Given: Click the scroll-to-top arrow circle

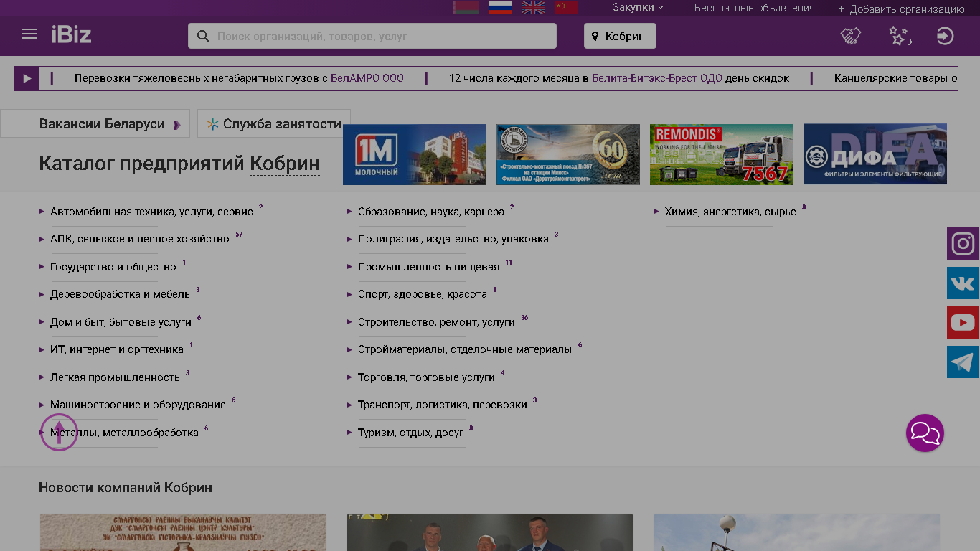Looking at the screenshot, I should [59, 433].
